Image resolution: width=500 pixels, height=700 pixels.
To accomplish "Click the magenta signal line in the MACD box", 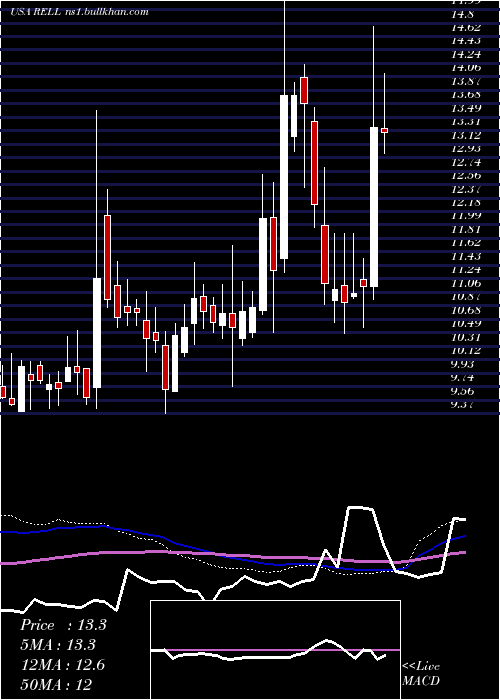I will [x=275, y=650].
